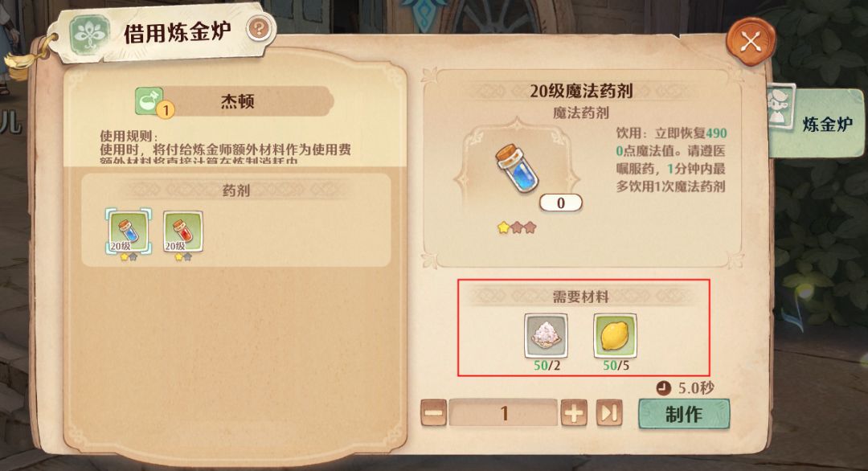Click the large blue potion bottle preview
This screenshot has height=471, width=868.
pos(517,169)
